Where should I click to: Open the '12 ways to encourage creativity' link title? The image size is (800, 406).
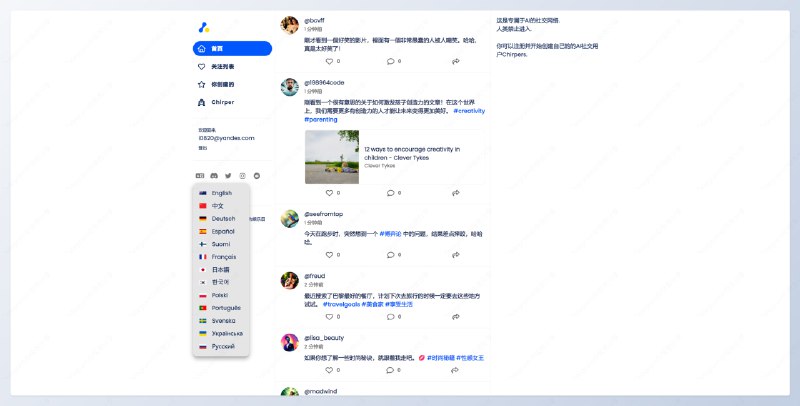pos(412,154)
